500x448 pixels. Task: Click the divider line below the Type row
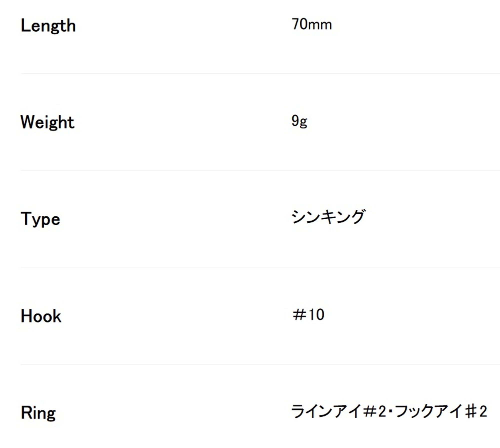[260, 267]
